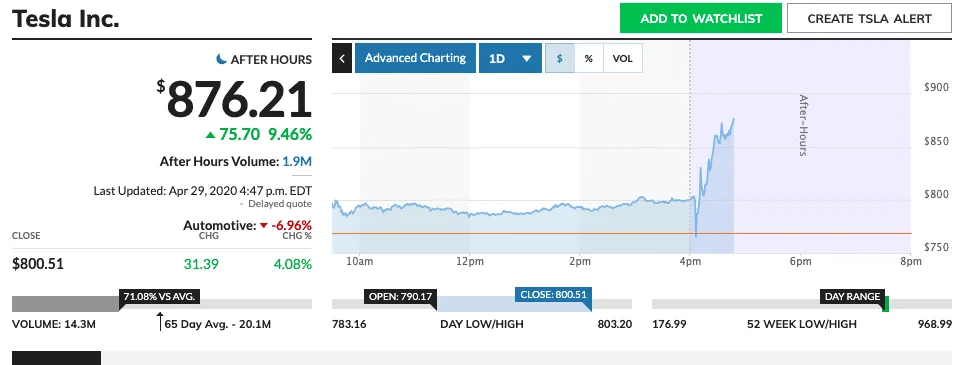Collapse the chart with the left chevron
This screenshot has width=966, height=365.
[342, 59]
